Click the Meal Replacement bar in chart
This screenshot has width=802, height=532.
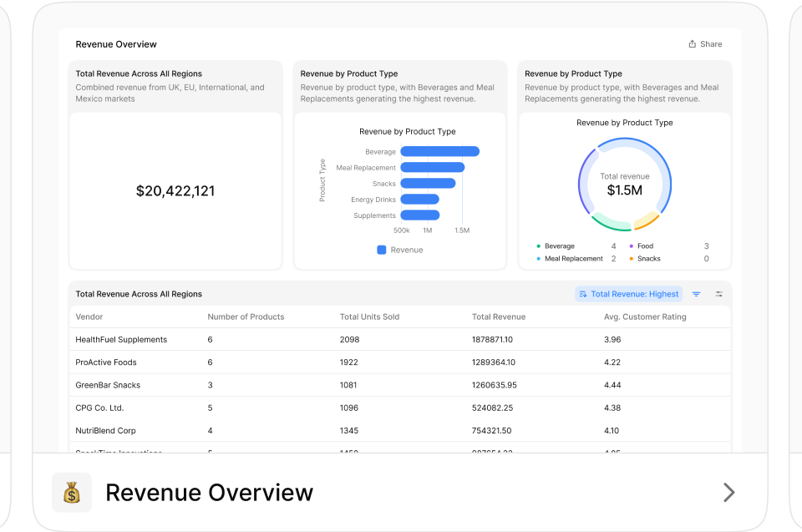(433, 167)
